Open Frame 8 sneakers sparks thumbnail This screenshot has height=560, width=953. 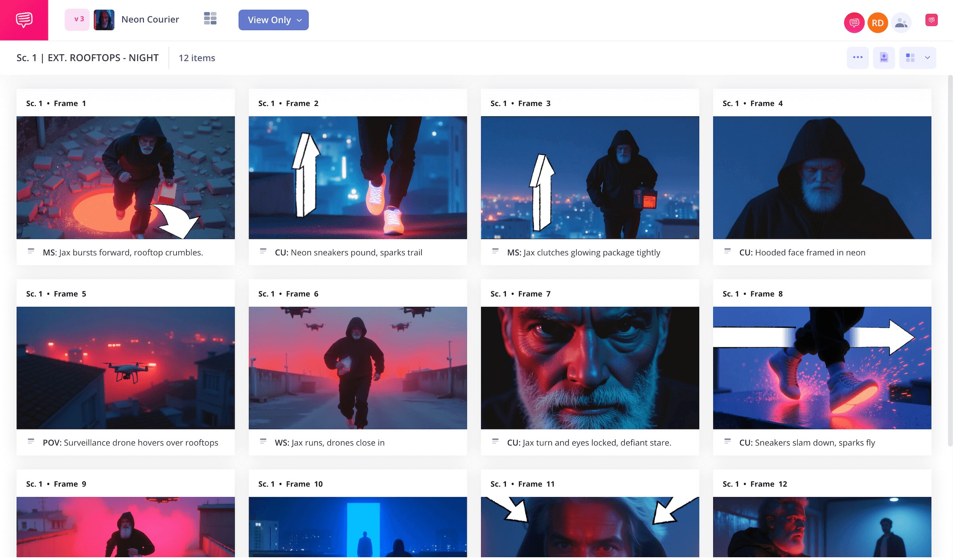click(822, 368)
